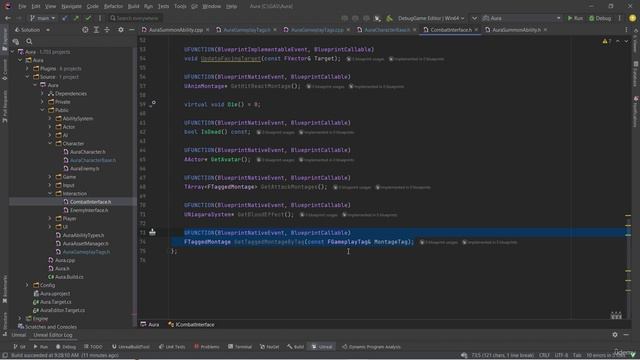The width and height of the screenshot is (640, 360).
Task: Click the Collapse All icon in Solution panel
Action: [107, 30]
